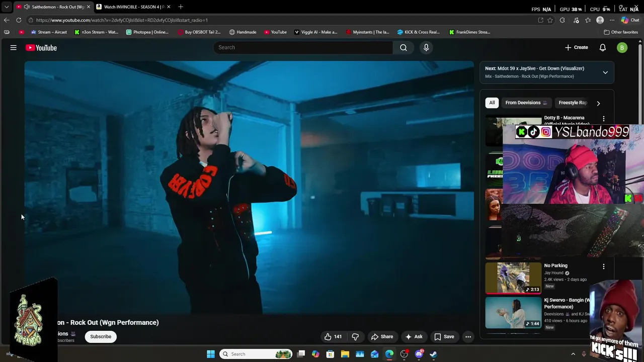This screenshot has width=644, height=362.
Task: Open Task View on the taskbar
Action: click(x=301, y=354)
